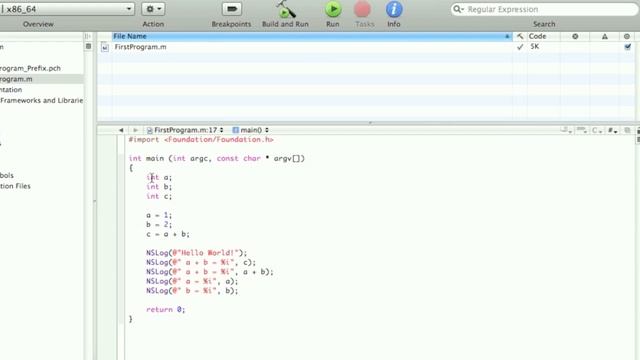Click the built checkmark for FirstProgram.m

(520, 47)
